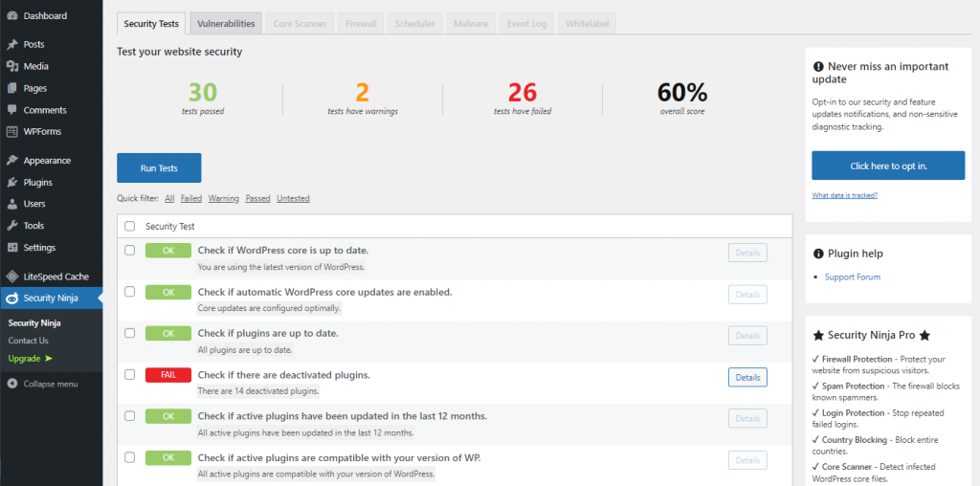Click the star icon before Security Ninja Pro
The width and height of the screenshot is (980, 486).
click(818, 336)
